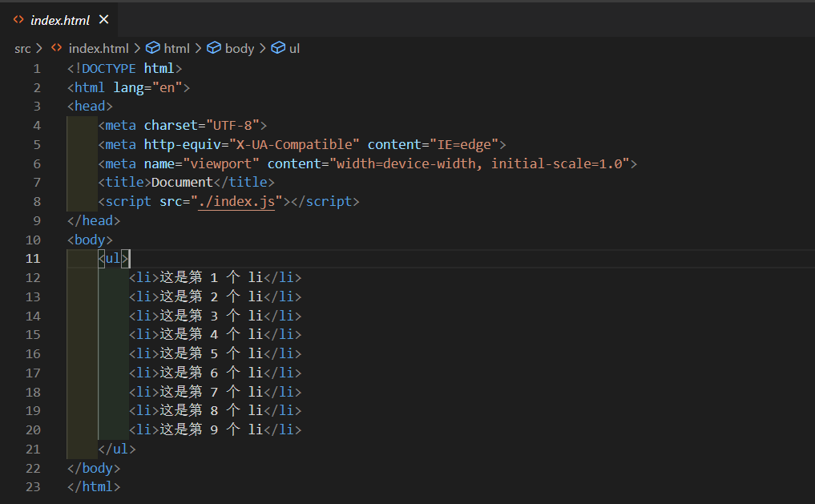The width and height of the screenshot is (815, 504).
Task: Click the cube icon before html breadcrumb
Action: pos(153,48)
